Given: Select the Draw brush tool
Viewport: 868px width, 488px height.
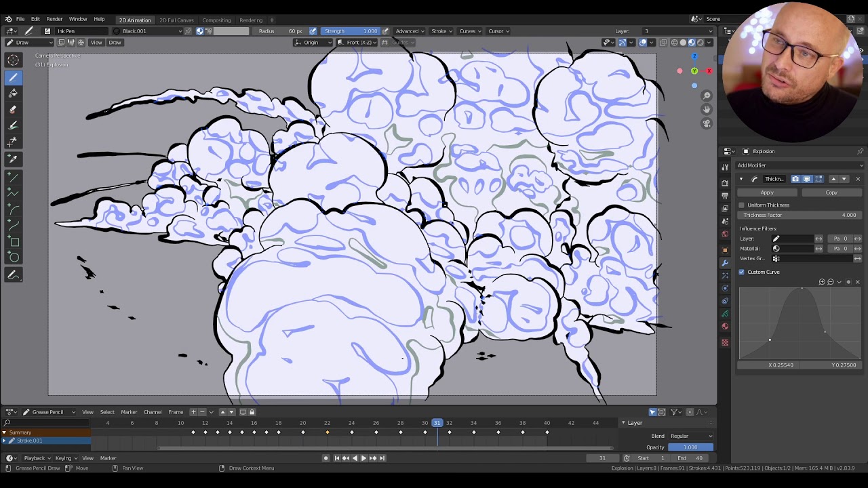Looking at the screenshot, I should tap(13, 77).
